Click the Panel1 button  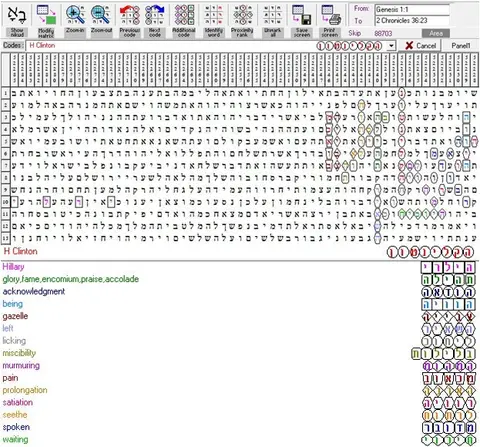[460, 46]
